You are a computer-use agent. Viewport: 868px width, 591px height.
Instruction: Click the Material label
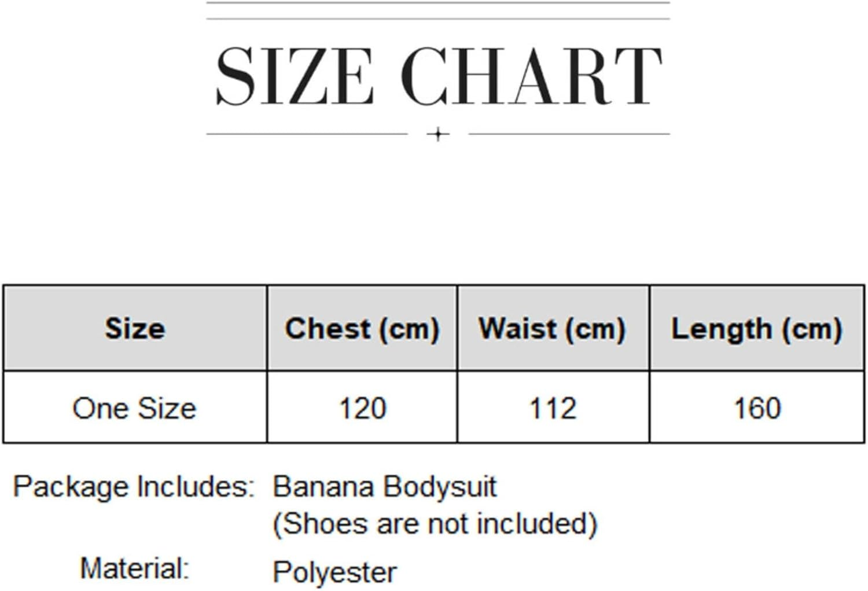[x=135, y=568]
